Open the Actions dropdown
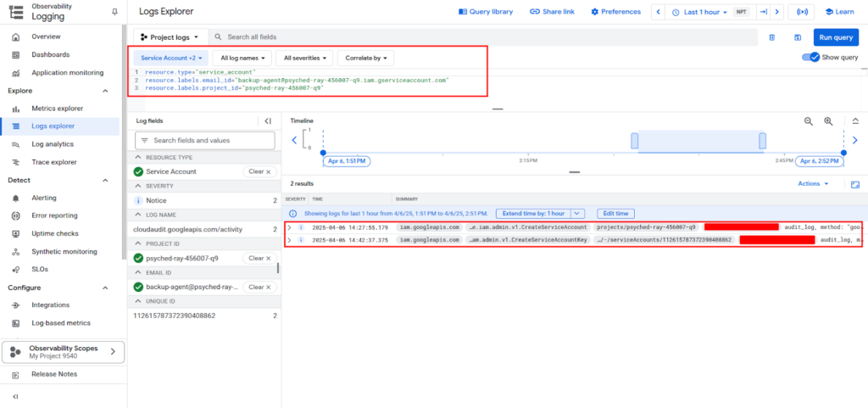 click(813, 184)
